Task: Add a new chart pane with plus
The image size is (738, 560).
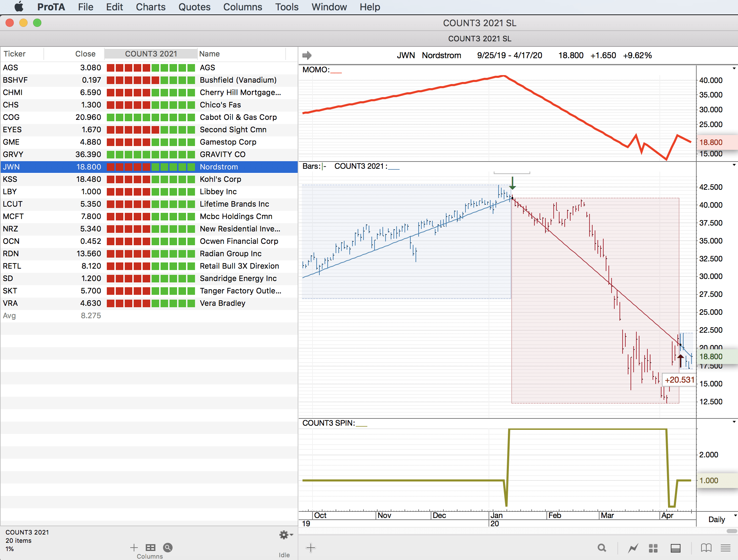Action: click(310, 548)
